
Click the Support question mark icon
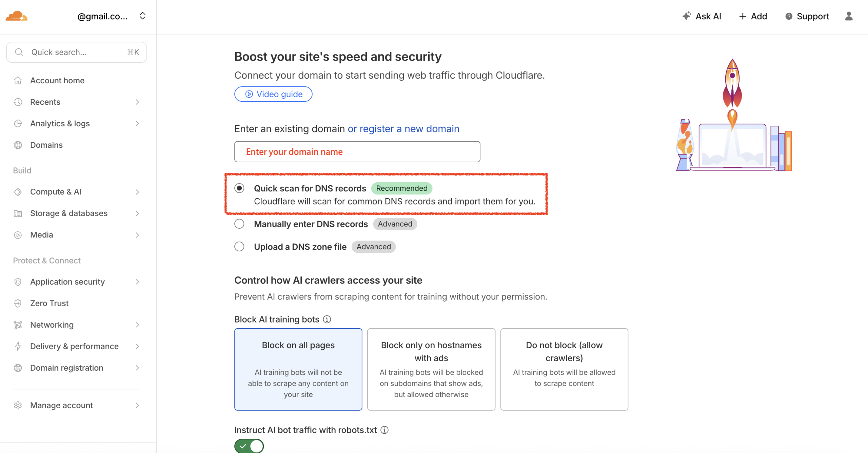coord(789,16)
